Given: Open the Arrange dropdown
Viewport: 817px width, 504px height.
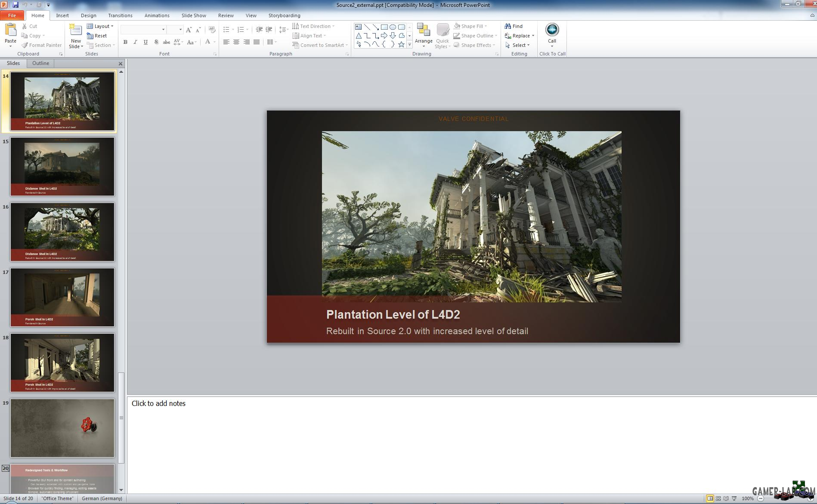Looking at the screenshot, I should click(x=424, y=35).
